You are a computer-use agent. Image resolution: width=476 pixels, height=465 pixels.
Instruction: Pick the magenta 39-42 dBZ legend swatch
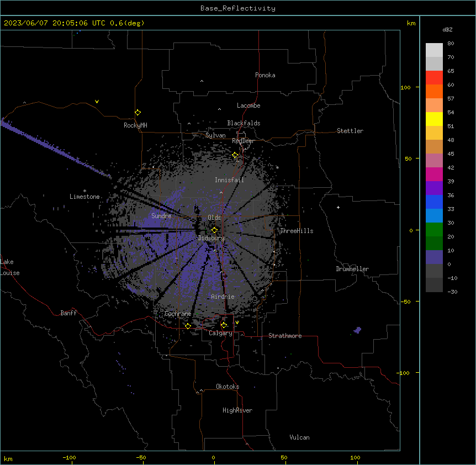(x=434, y=174)
